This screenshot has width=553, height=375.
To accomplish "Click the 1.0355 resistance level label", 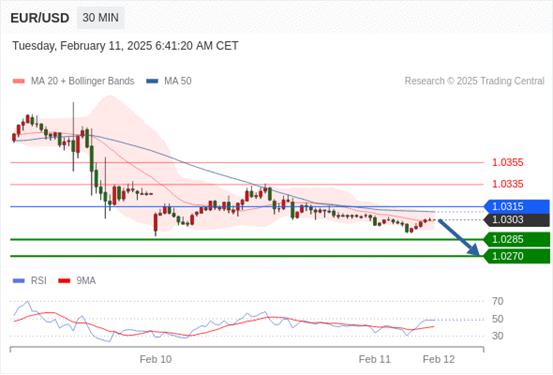I will (508, 163).
